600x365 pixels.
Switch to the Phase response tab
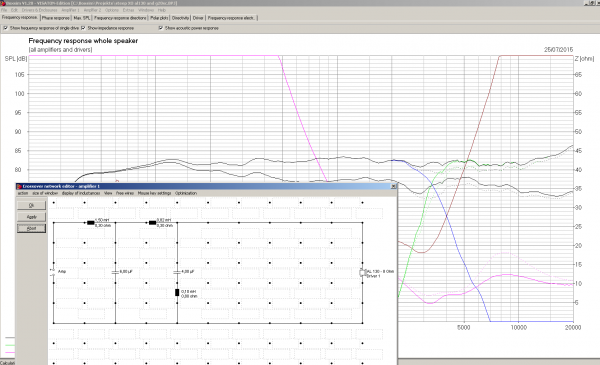[56, 18]
